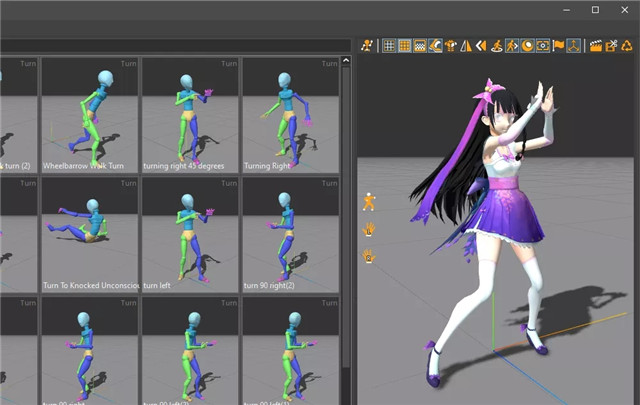
Task: Select the full body pose icon in viewport
Action: 369,202
